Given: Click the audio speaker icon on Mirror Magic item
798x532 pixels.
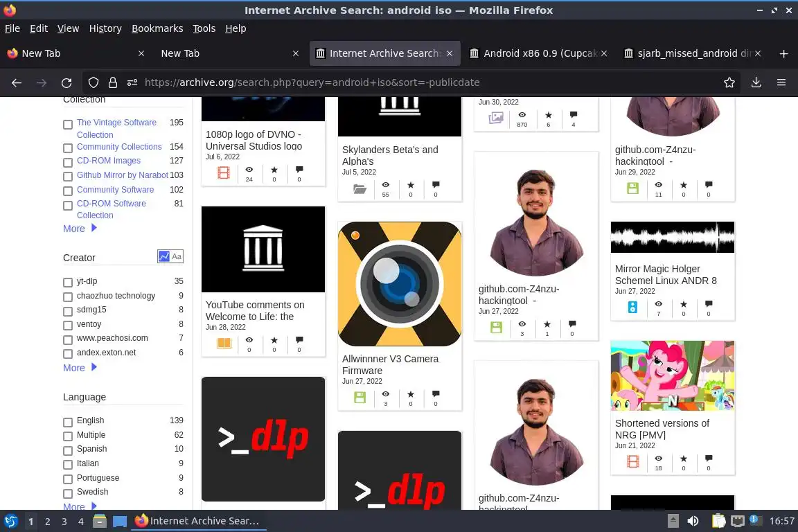Looking at the screenshot, I should pos(632,307).
